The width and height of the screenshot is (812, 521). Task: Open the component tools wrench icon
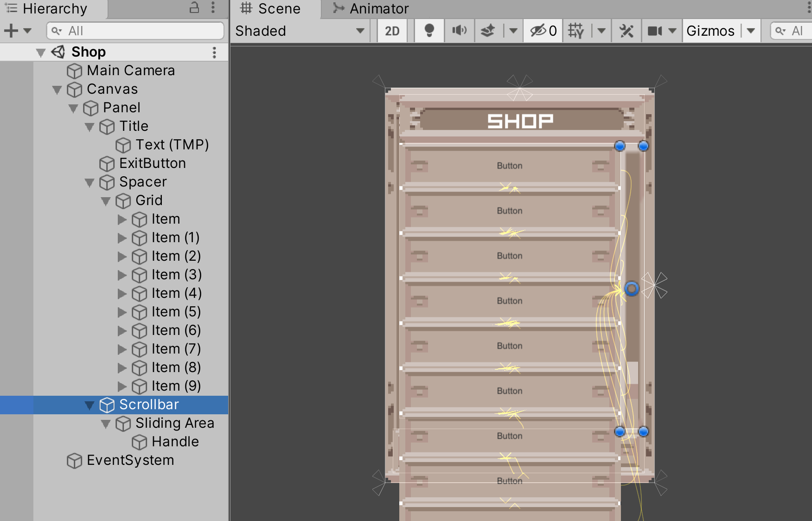coord(626,31)
